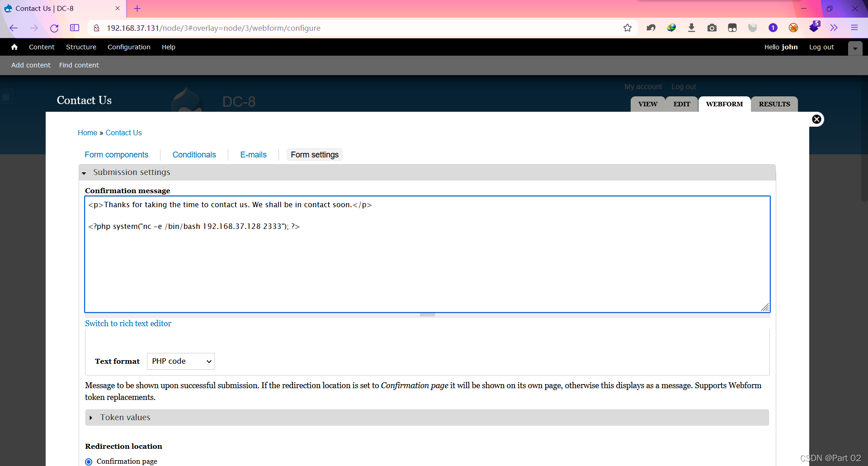Open the Help admin menu
Viewport: 868px width, 466px height.
(169, 47)
